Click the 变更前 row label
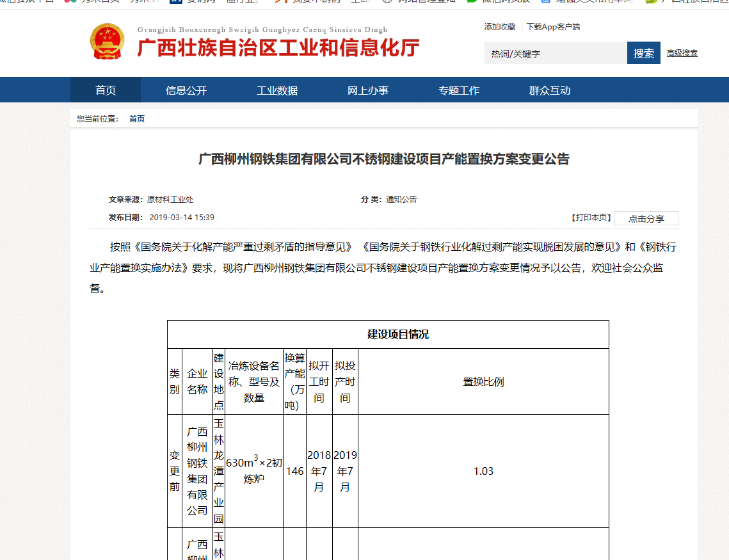 coord(174,471)
